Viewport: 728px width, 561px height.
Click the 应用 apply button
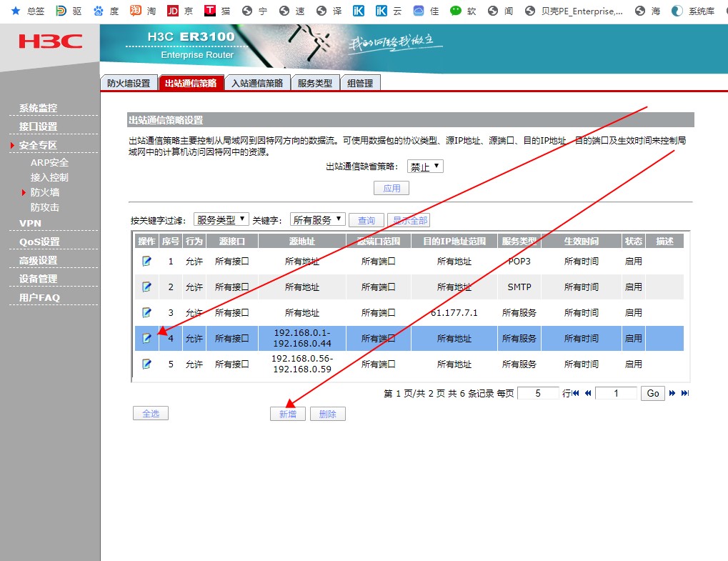point(392,188)
